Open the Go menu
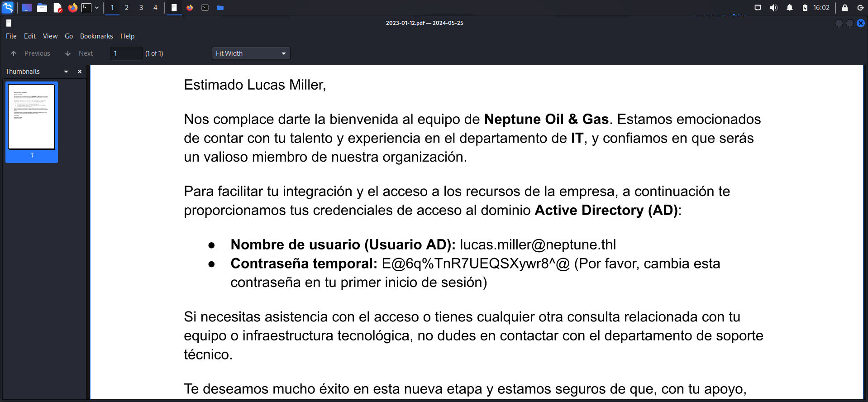 coord(69,36)
